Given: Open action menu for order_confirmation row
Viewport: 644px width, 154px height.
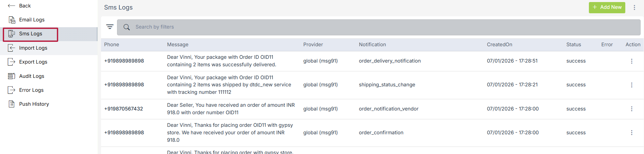Looking at the screenshot, I should (x=632, y=133).
